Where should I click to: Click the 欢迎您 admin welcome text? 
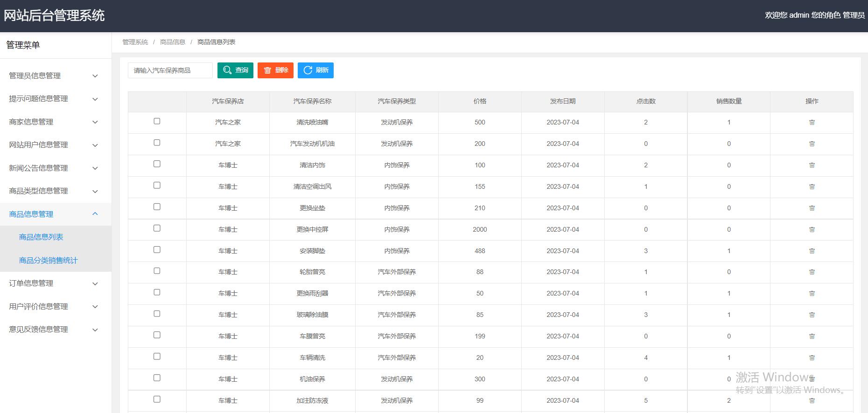(815, 15)
